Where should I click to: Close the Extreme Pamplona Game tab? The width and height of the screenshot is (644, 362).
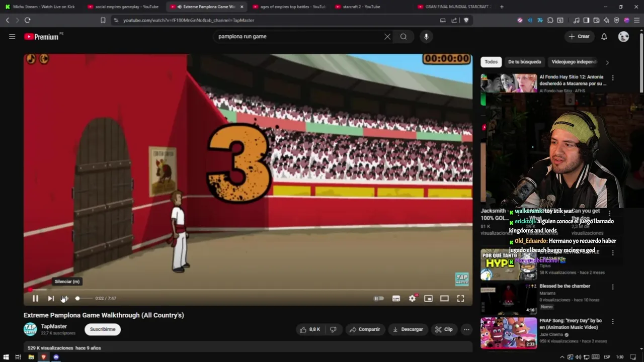[242, 7]
